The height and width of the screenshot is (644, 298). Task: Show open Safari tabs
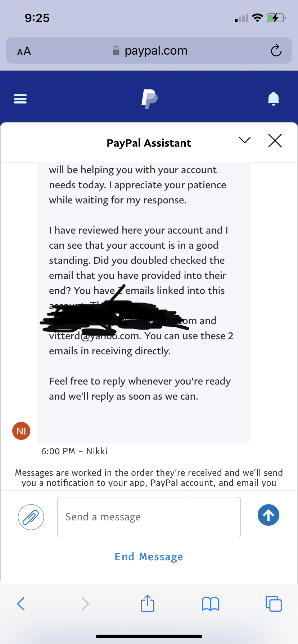pyautogui.click(x=274, y=604)
